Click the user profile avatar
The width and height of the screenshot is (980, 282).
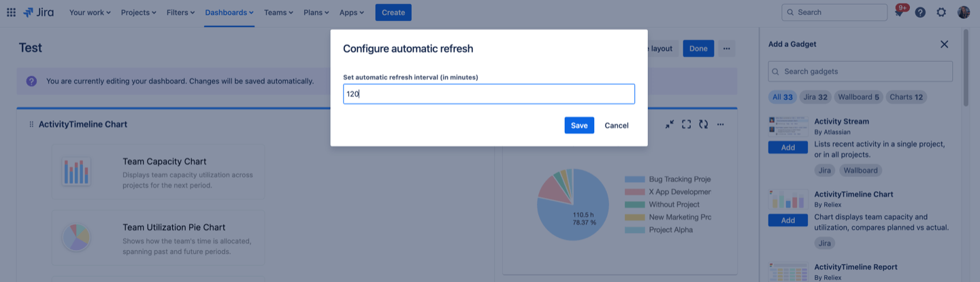[963, 12]
